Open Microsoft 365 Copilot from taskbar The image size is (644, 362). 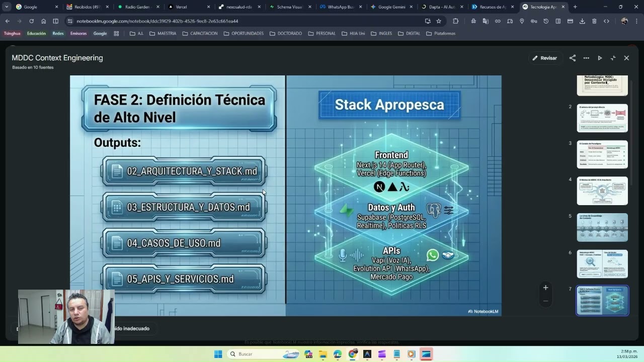308,354
